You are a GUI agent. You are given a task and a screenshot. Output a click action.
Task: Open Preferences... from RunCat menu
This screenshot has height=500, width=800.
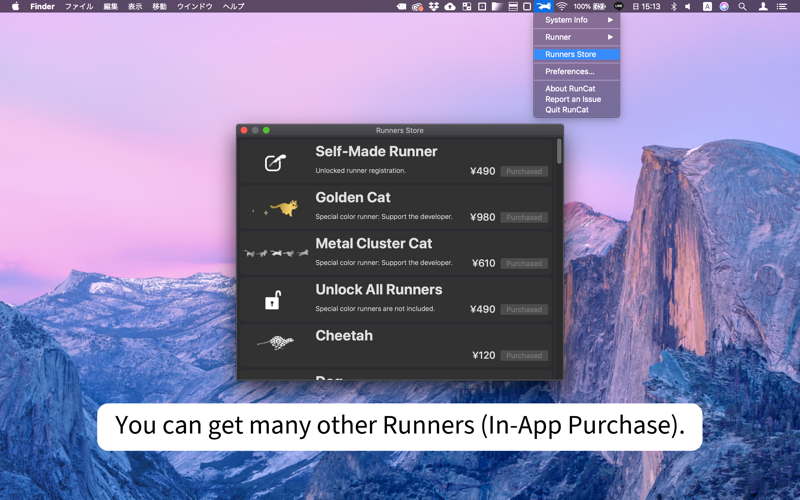point(577,71)
